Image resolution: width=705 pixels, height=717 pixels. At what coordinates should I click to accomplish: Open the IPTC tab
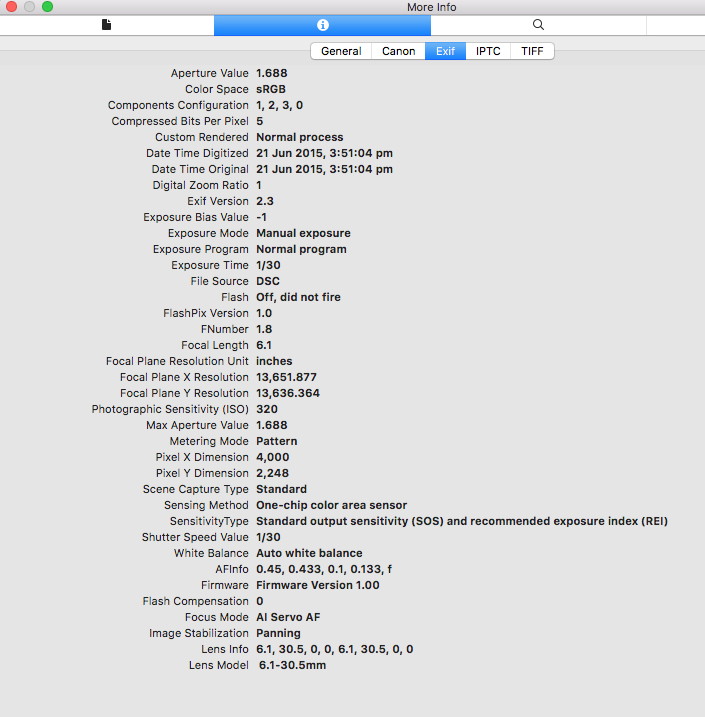point(488,51)
